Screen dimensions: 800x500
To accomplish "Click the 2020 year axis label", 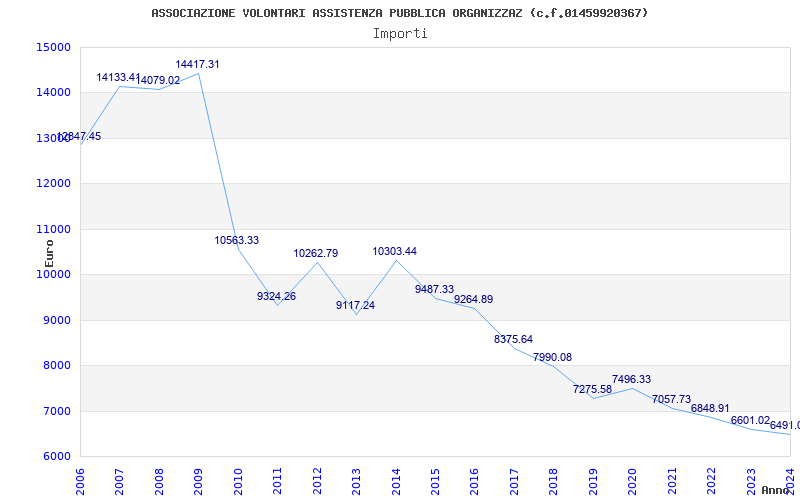I will click(633, 480).
